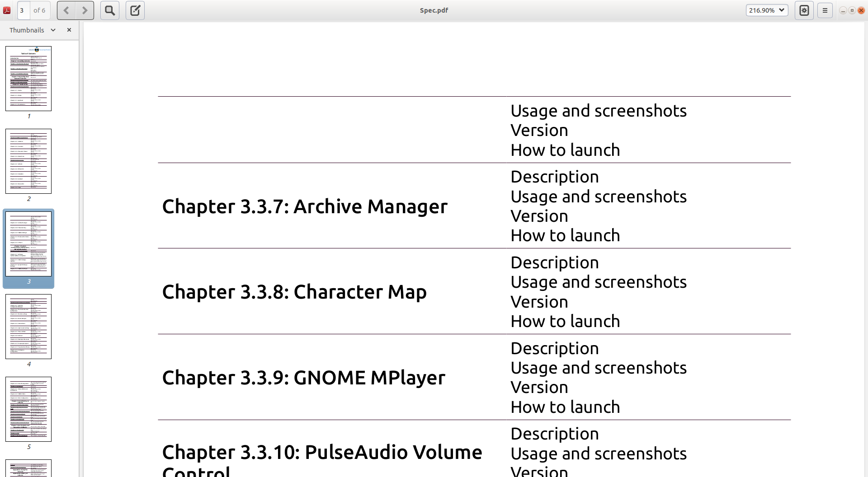Maximize the document viewer window
868x477 pixels.
point(852,10)
